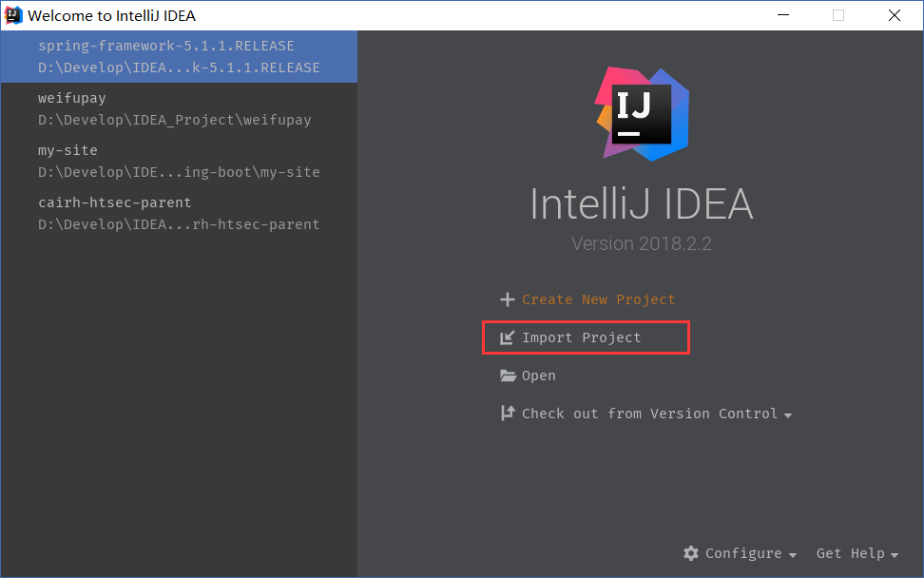
Task: Expand the Configure dropdown arrow
Action: coord(793,555)
